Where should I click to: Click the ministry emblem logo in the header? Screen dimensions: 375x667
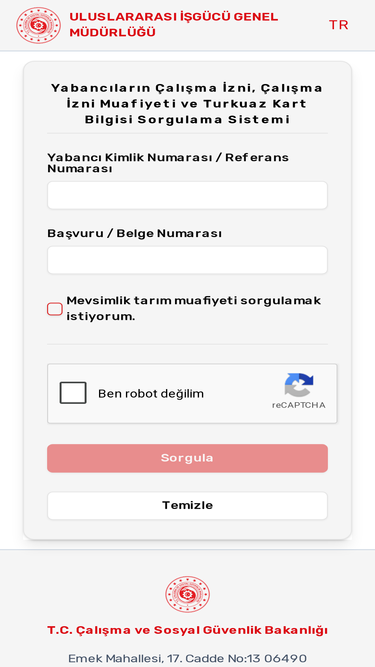[x=39, y=25]
